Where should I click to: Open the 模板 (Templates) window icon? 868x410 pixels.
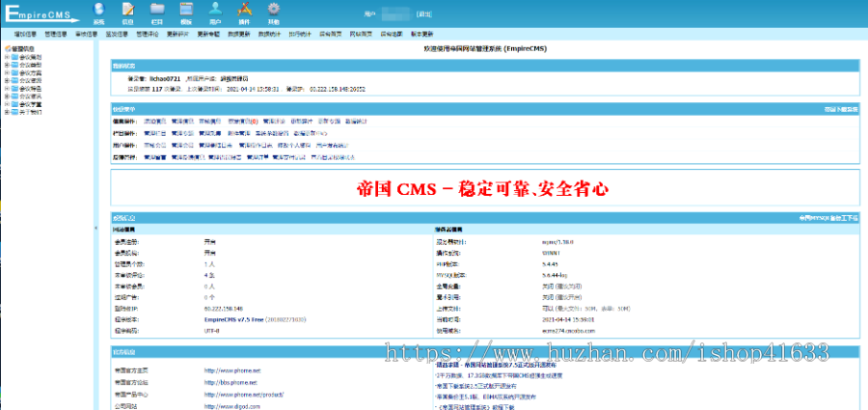pos(186,10)
